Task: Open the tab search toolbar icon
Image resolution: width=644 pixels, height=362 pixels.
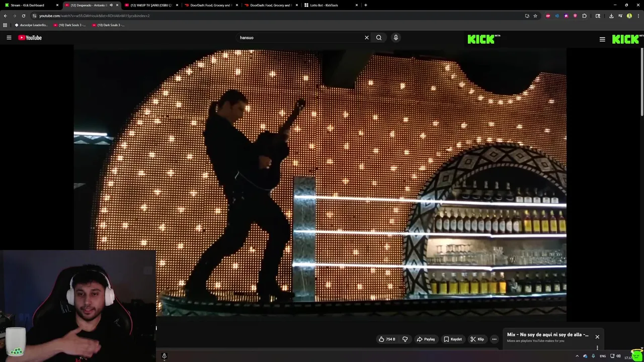Action: (598, 16)
